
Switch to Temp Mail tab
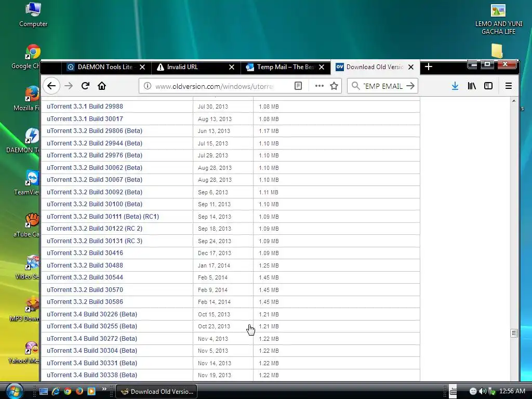point(285,67)
